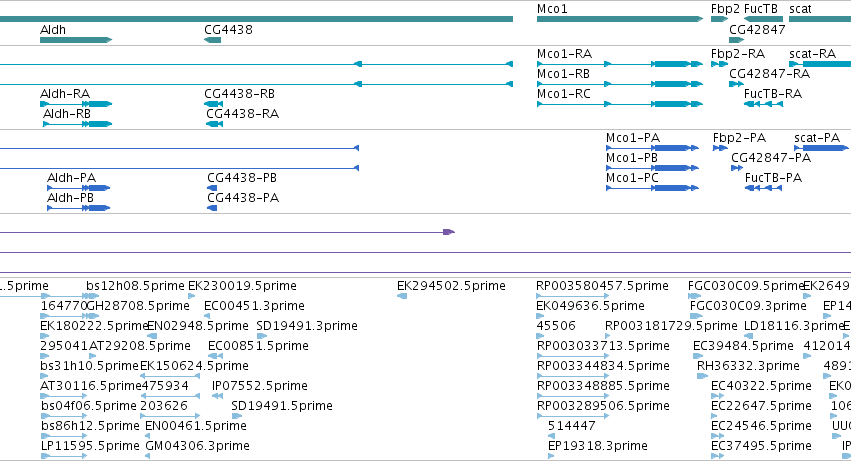Select the Aldh gene feature bar
The width and height of the screenshot is (851, 461).
click(x=76, y=40)
